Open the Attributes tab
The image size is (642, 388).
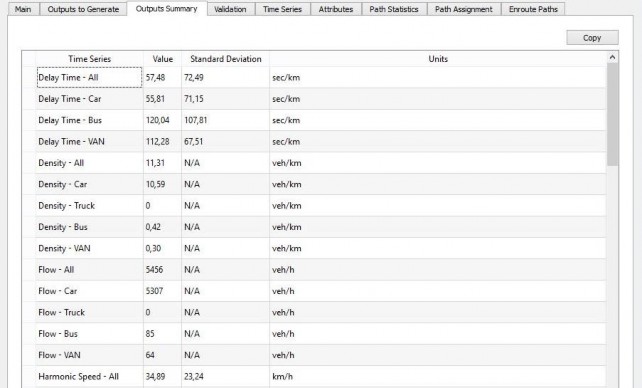coord(336,9)
